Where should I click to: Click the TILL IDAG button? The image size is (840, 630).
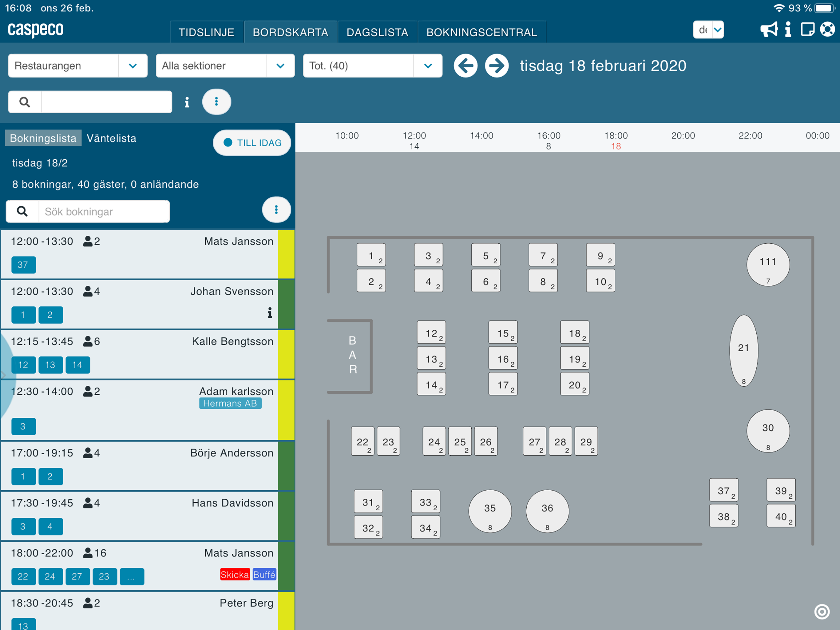[x=252, y=143]
